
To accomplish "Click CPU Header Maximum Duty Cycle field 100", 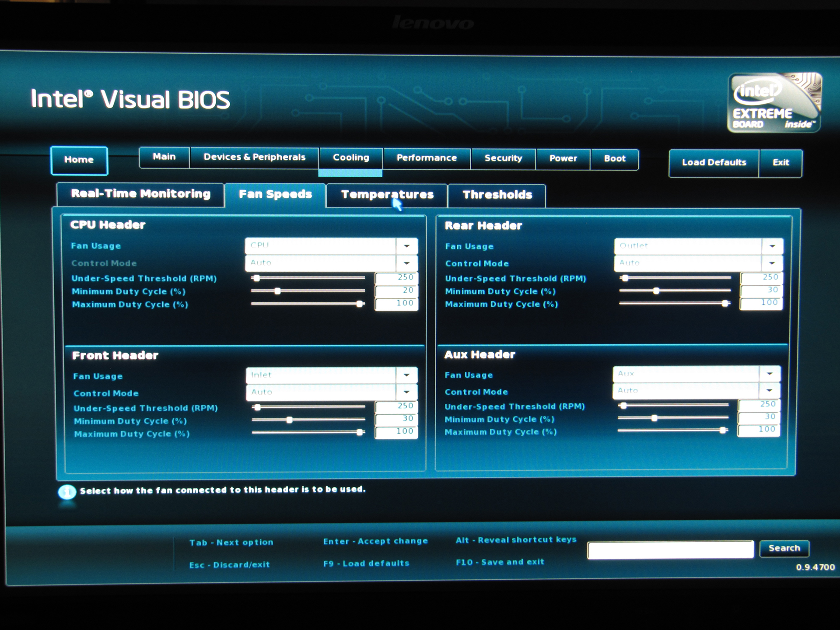I will (x=396, y=304).
